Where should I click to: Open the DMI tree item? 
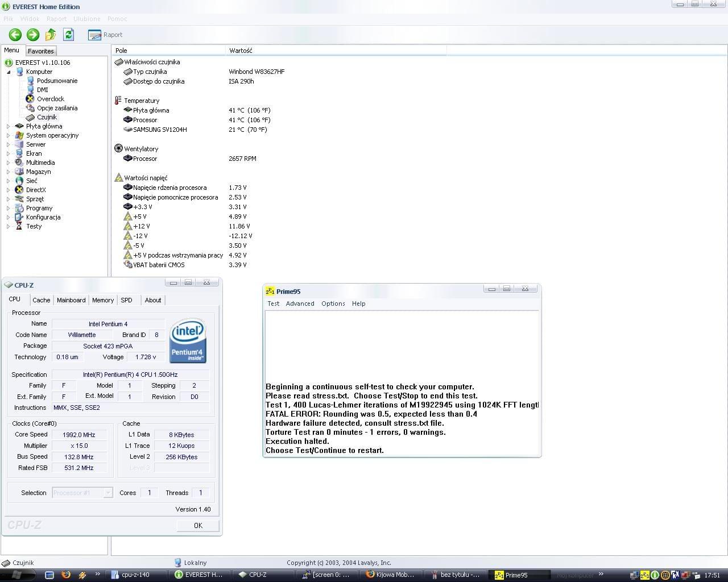pyautogui.click(x=42, y=90)
